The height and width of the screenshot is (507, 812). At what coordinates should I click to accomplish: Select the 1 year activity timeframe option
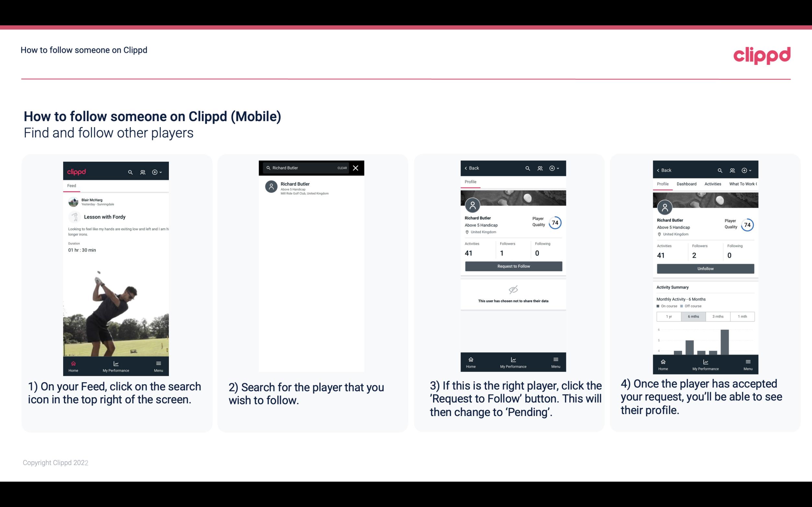pyautogui.click(x=669, y=316)
